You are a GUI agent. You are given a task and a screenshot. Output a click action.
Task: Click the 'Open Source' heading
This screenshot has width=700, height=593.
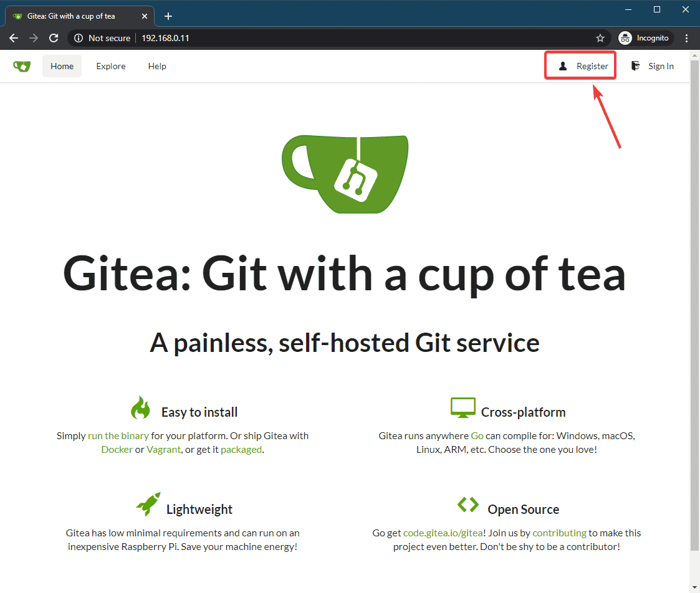[523, 510]
